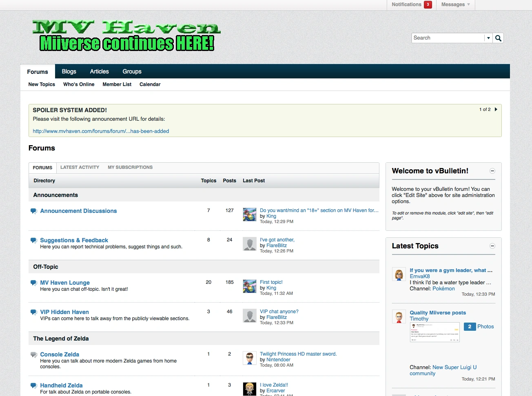Image resolution: width=532 pixels, height=396 pixels.
Task: Click Suggestions & Feedback forum bubble icon
Action: [x=34, y=241]
